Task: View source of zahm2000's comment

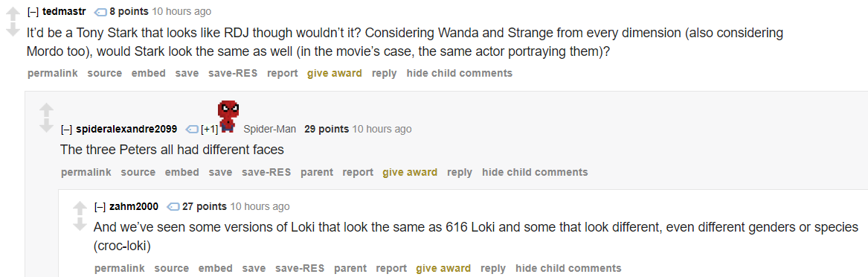Action: pos(172,268)
